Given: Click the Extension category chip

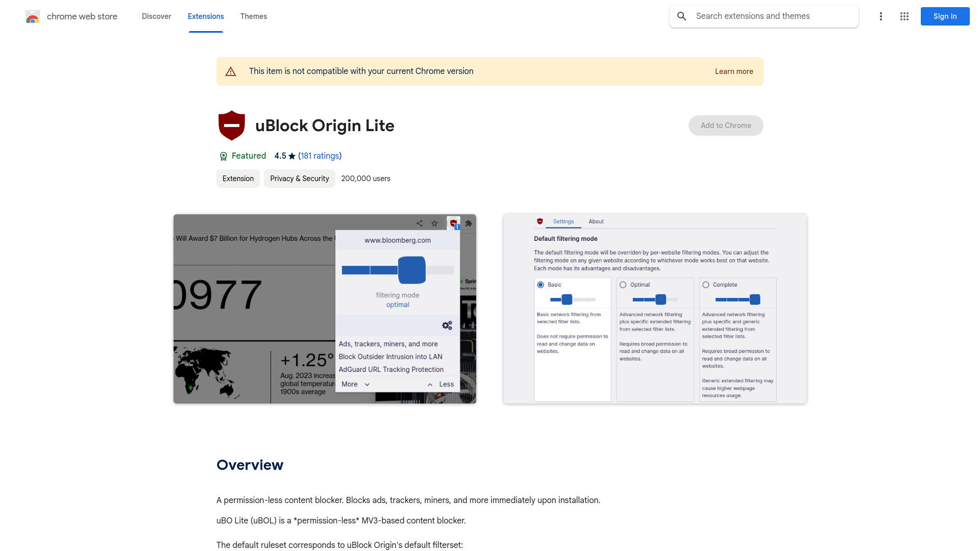Looking at the screenshot, I should 238,179.
